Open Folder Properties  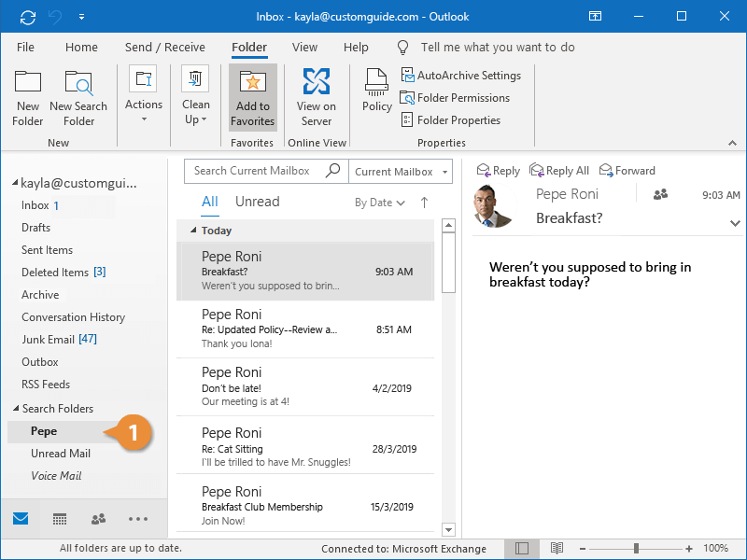[451, 120]
